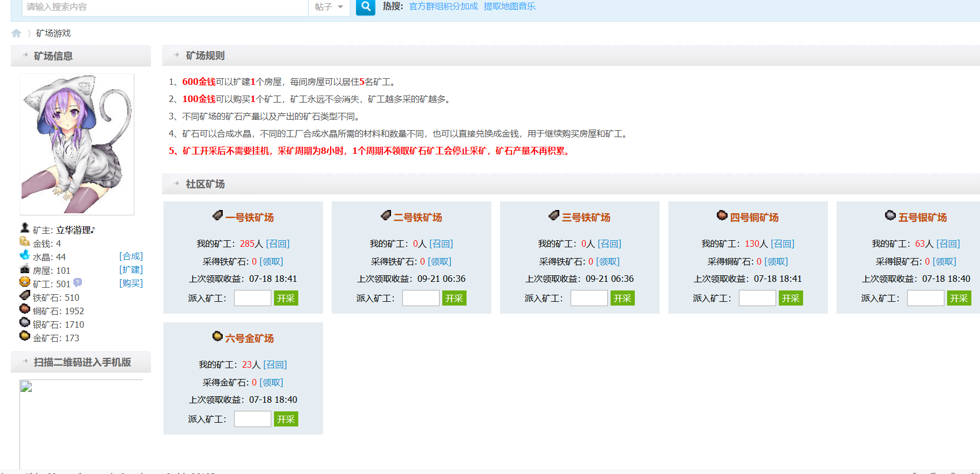Click the help question mark beside 矿工

[x=78, y=282]
